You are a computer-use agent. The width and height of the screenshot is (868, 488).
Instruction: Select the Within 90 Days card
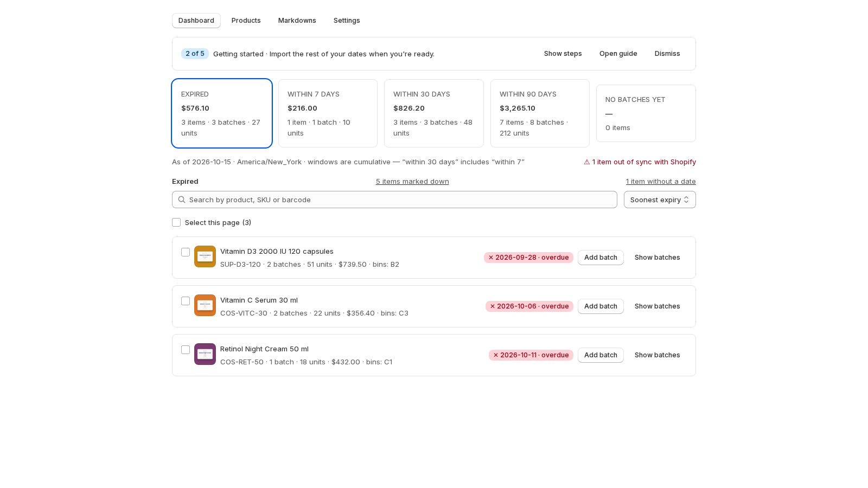coord(540,113)
